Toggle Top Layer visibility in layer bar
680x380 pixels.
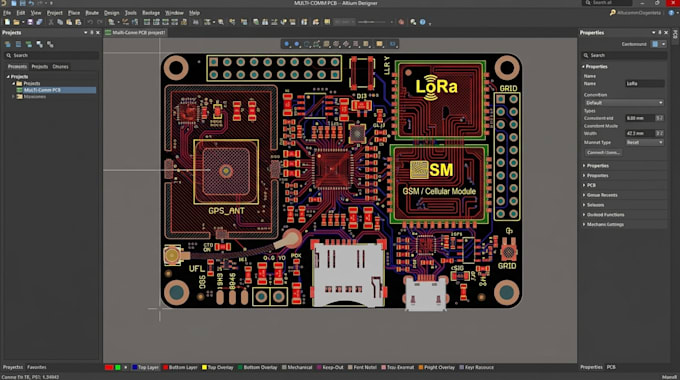tap(145, 367)
